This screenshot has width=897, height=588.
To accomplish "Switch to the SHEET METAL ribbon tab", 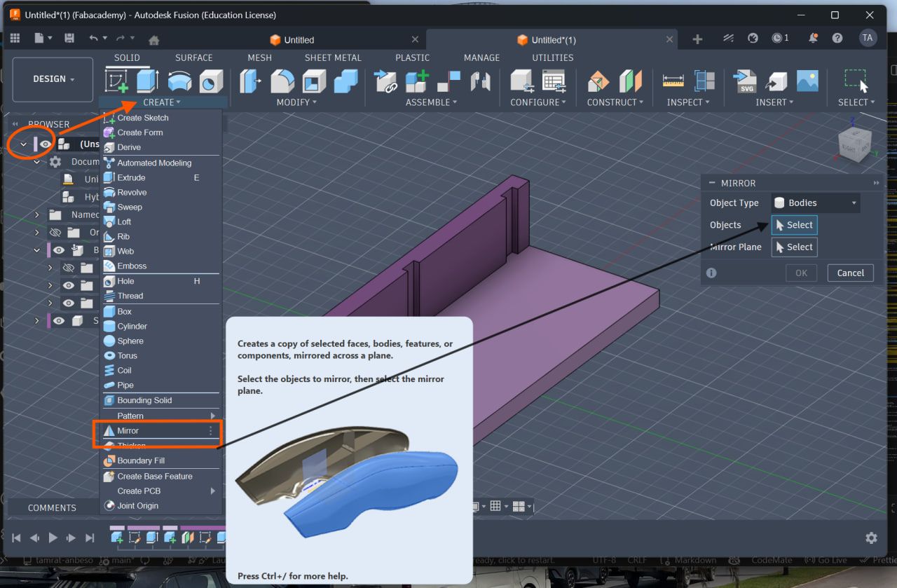I will pos(333,57).
